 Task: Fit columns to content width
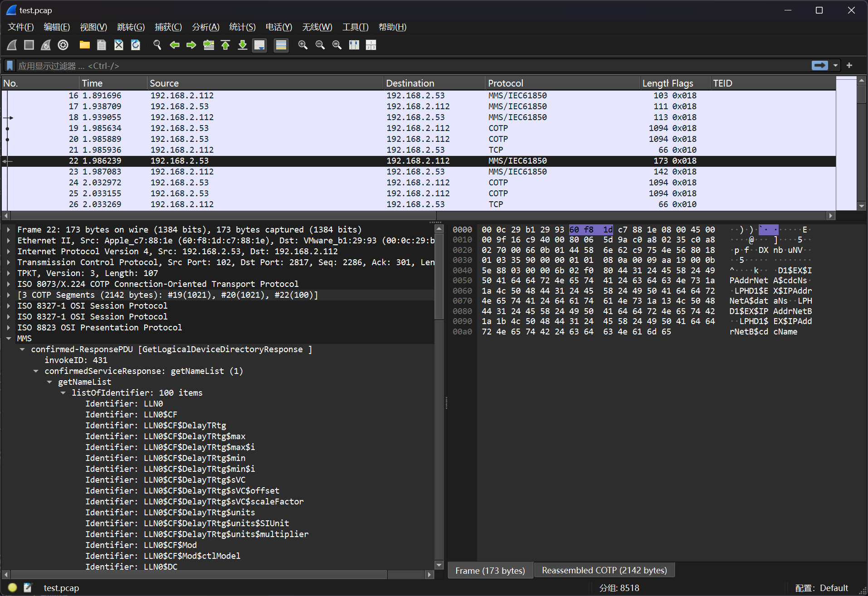pyautogui.click(x=354, y=45)
